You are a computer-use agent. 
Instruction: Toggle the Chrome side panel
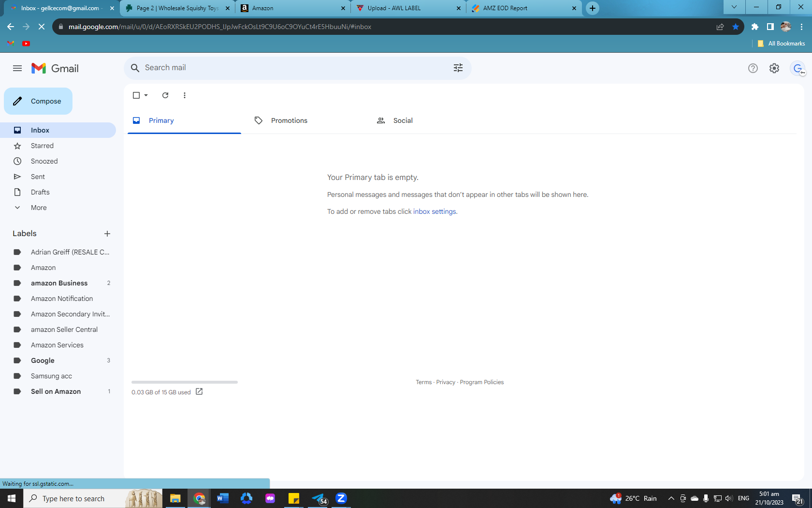pos(770,27)
